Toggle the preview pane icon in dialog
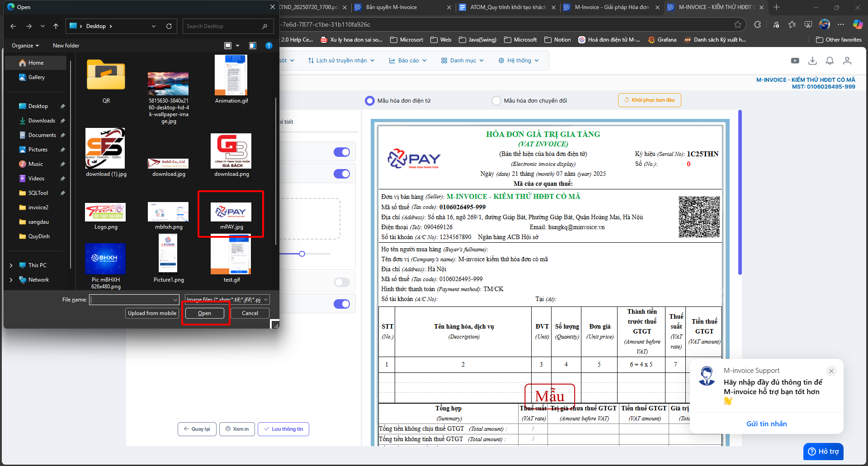This screenshot has width=868, height=466. point(253,46)
